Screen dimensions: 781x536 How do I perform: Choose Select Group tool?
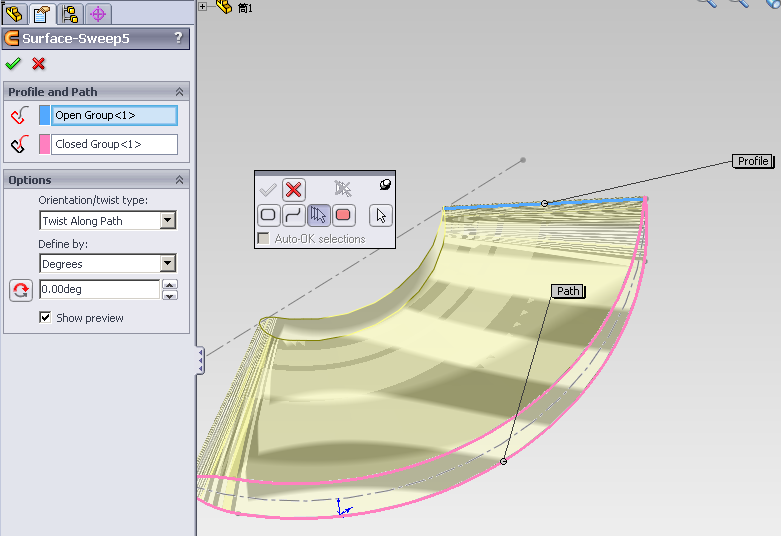click(x=318, y=215)
